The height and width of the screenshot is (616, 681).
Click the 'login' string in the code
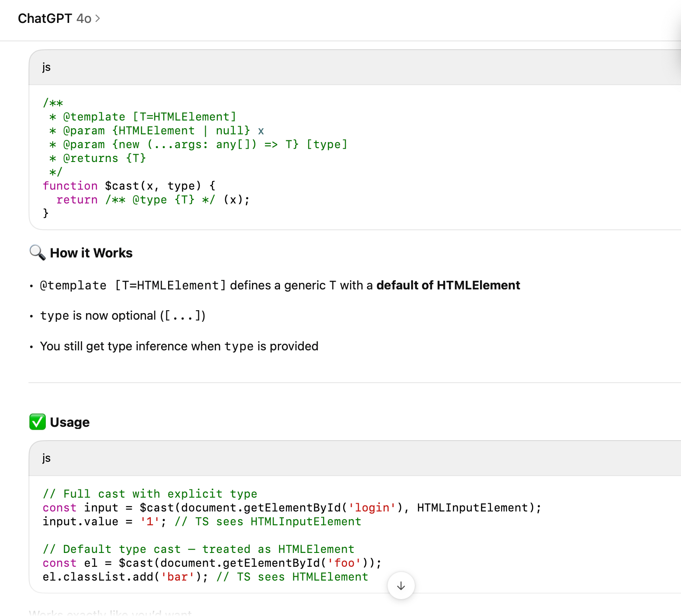pos(372,508)
